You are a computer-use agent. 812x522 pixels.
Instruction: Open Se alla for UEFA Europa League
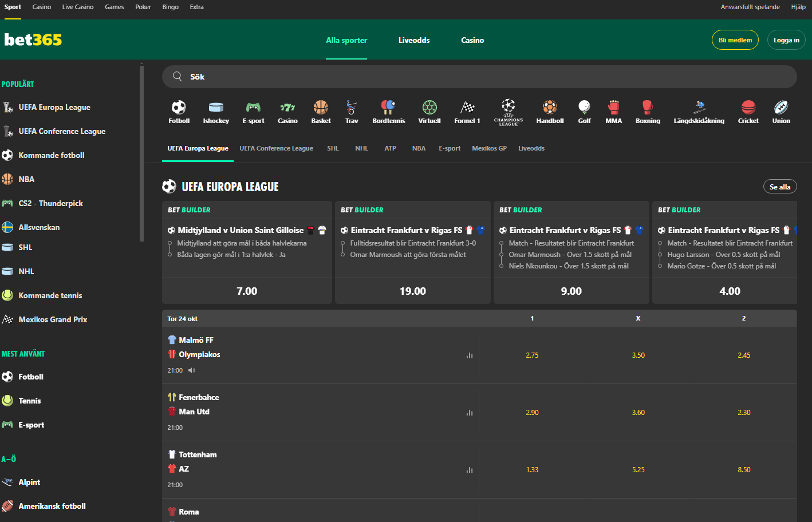[x=780, y=186]
